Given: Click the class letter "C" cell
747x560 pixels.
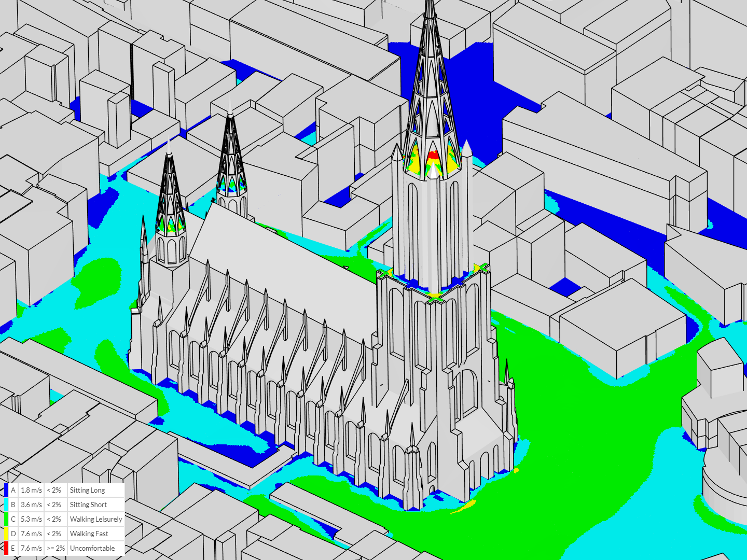Looking at the screenshot, I should point(13,519).
